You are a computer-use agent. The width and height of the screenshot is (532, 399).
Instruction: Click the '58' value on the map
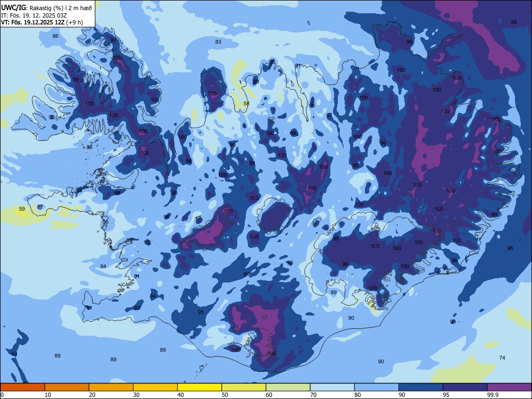coord(246,104)
